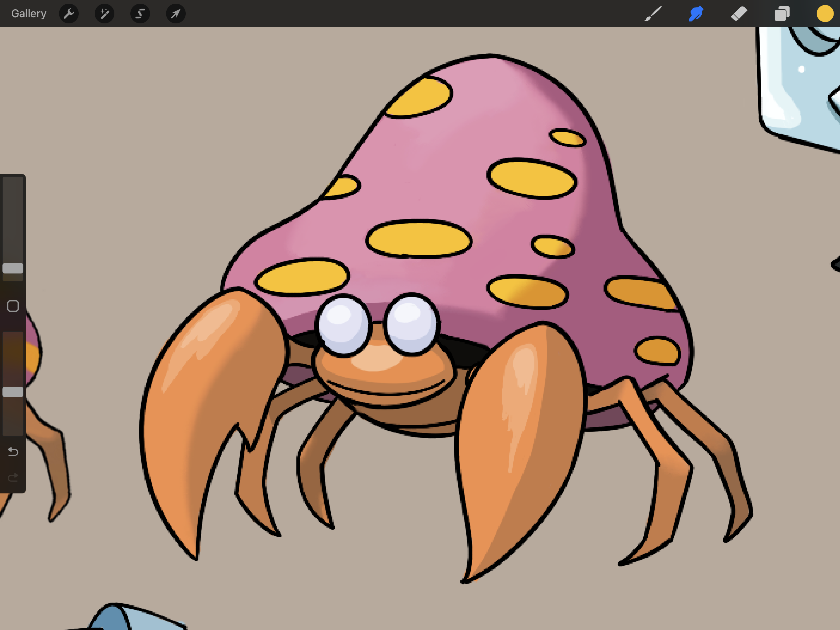The image size is (840, 630).
Task: Redo using the dimmed sidebar arrow
Action: [13, 477]
